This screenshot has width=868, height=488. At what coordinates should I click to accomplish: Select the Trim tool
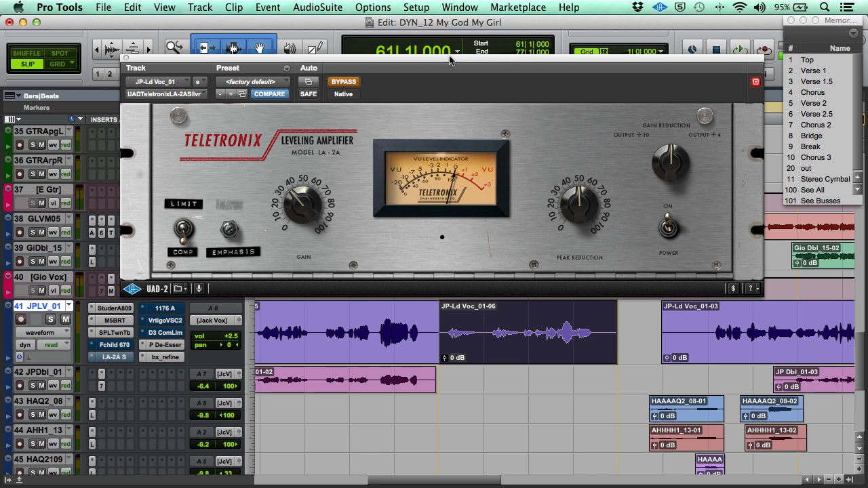206,48
